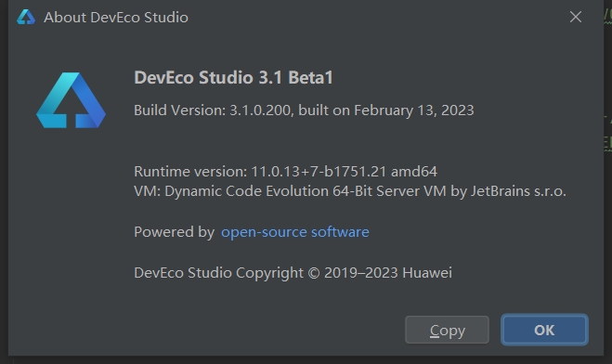Select the DevEco Studio 3.1 Beta1 heading
Image resolution: width=612 pixels, height=364 pixels.
[x=233, y=77]
